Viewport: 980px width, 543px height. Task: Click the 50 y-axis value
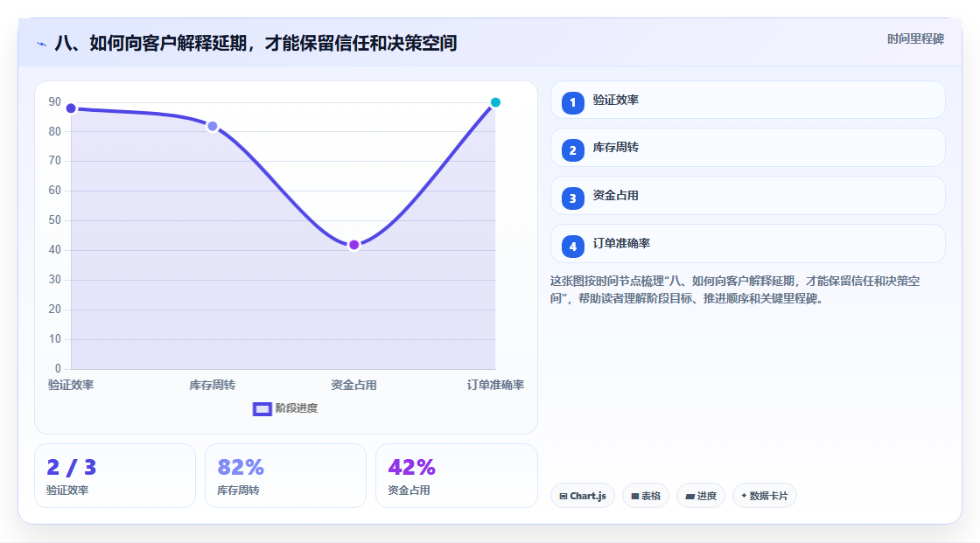click(55, 220)
